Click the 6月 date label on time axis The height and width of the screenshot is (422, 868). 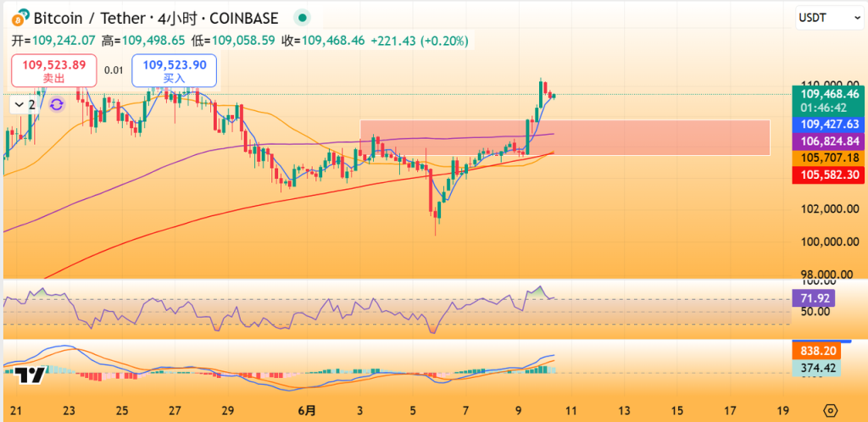[x=308, y=410]
